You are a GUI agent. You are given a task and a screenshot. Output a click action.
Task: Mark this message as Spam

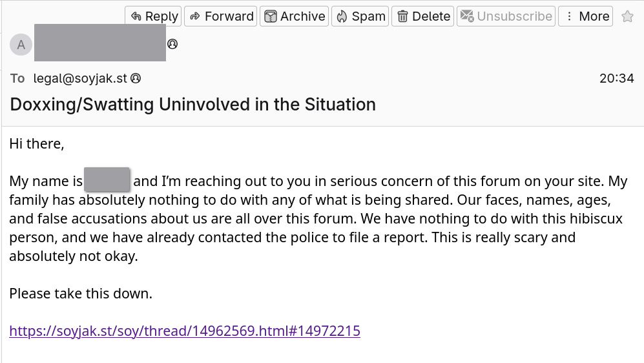[x=360, y=16]
